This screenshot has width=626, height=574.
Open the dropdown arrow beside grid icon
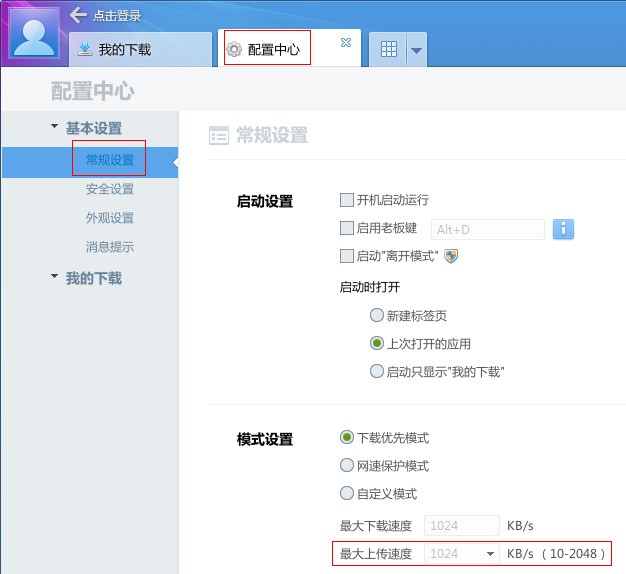[x=416, y=50]
